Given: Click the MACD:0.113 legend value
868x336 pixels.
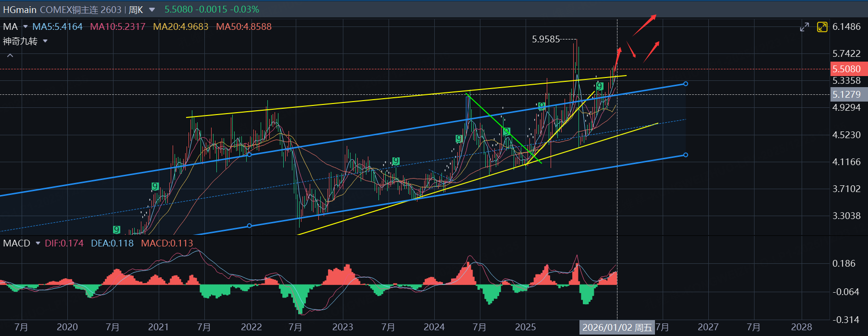Looking at the screenshot, I should pyautogui.click(x=167, y=243).
